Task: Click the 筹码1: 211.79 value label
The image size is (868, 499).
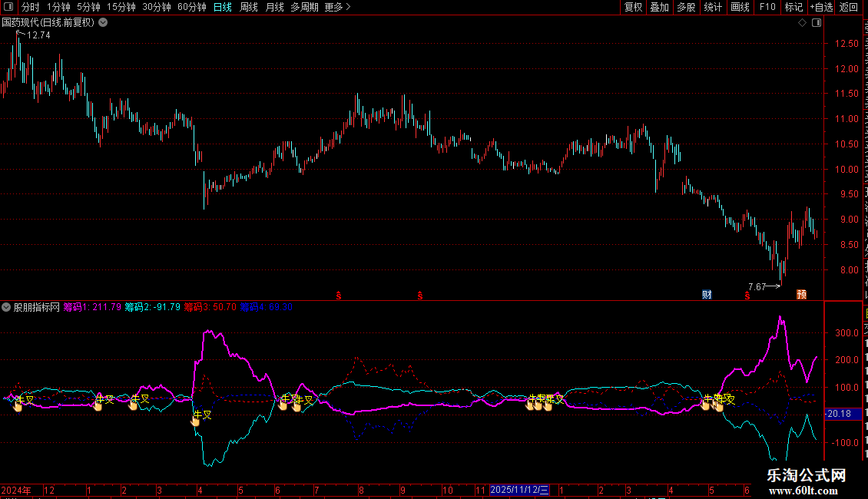Action: tap(92, 307)
